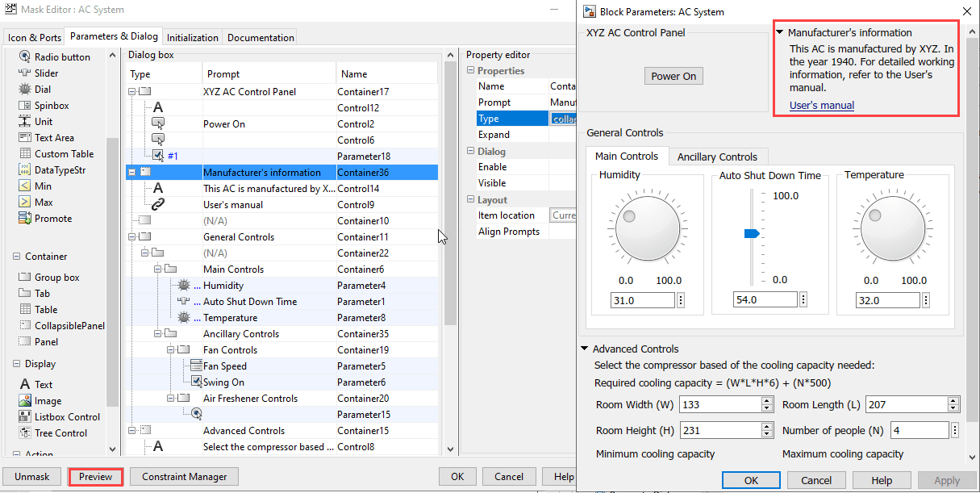Image resolution: width=980 pixels, height=493 pixels.
Task: Select the Tab container icon
Action: [x=24, y=294]
